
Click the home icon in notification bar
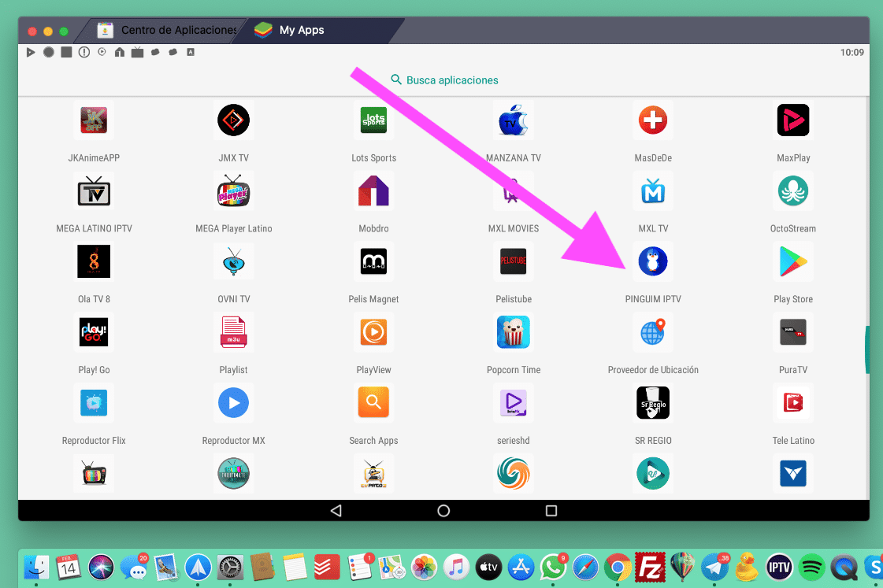click(120, 53)
